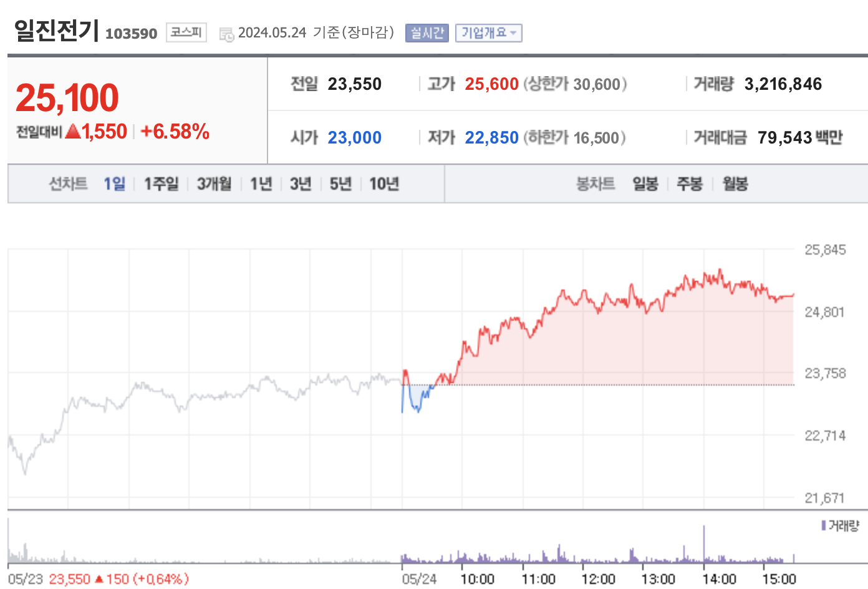The width and height of the screenshot is (868, 589).
Task: Click the trading value 79,543 백만
Action: point(800,137)
